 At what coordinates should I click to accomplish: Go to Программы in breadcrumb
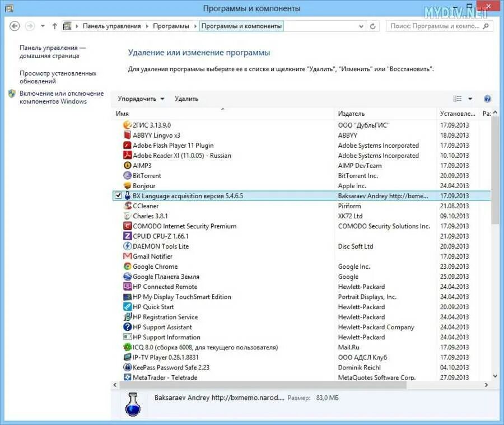171,26
